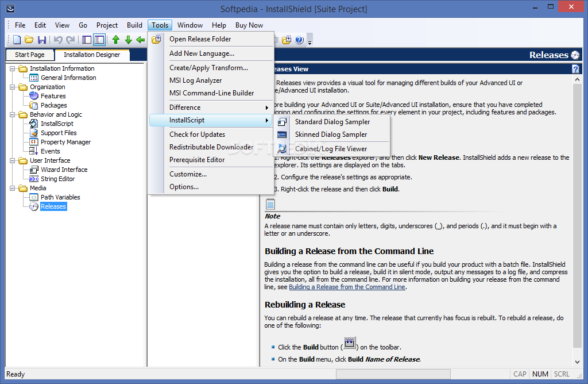This screenshot has height=384, width=588.
Task: Click the Standard Dialog Sampler icon
Action: (x=282, y=122)
